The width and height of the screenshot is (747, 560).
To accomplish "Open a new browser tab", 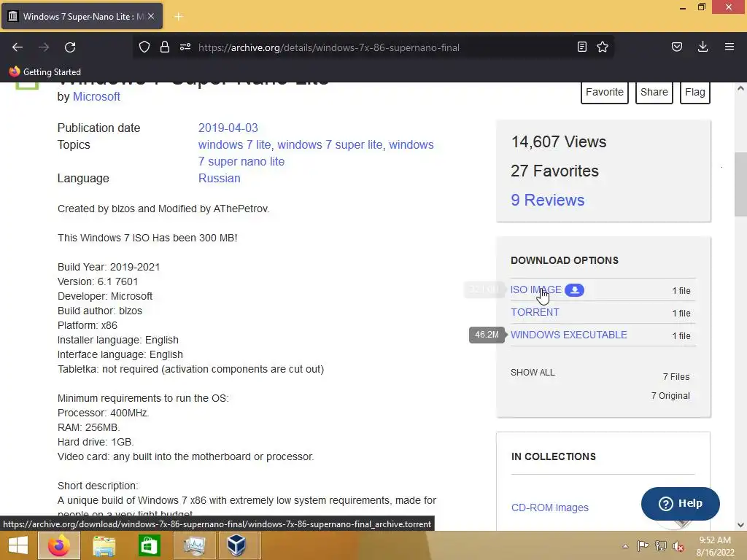I will click(x=178, y=17).
